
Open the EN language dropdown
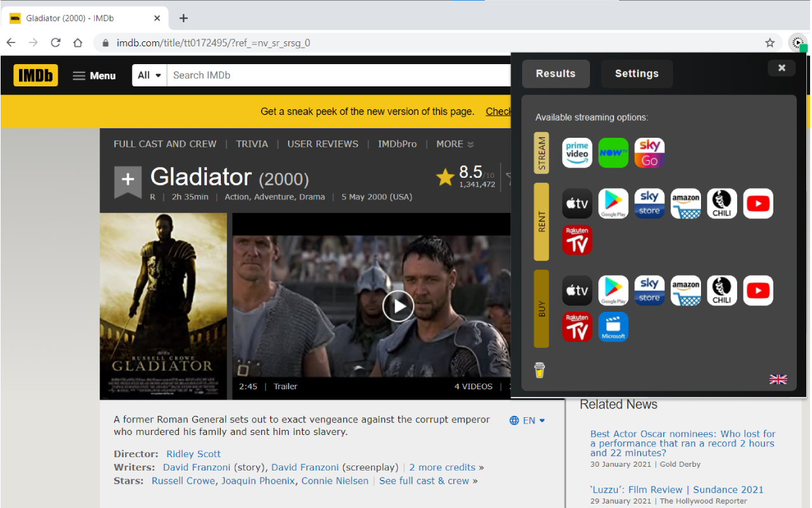[527, 420]
